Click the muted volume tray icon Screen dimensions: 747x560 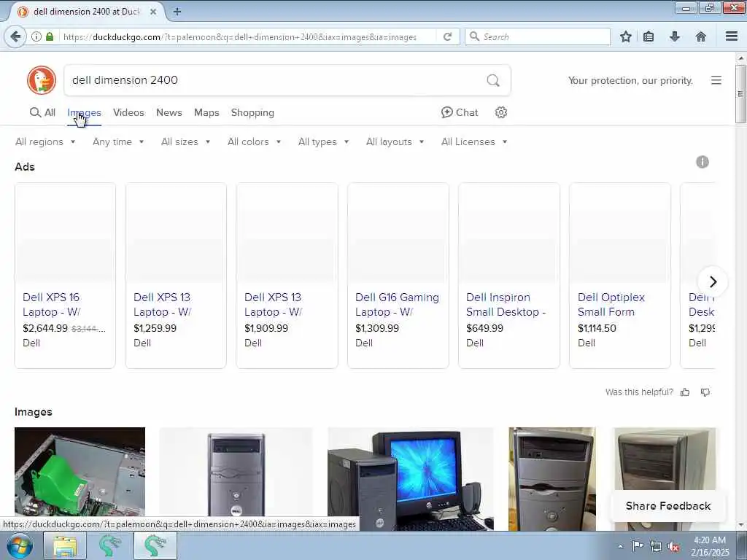[x=673, y=546]
